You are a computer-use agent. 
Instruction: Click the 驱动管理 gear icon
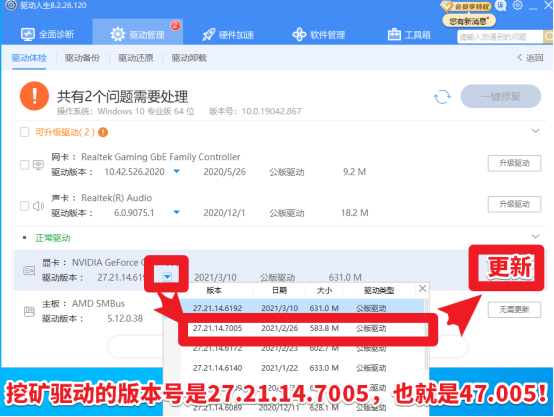coord(118,34)
